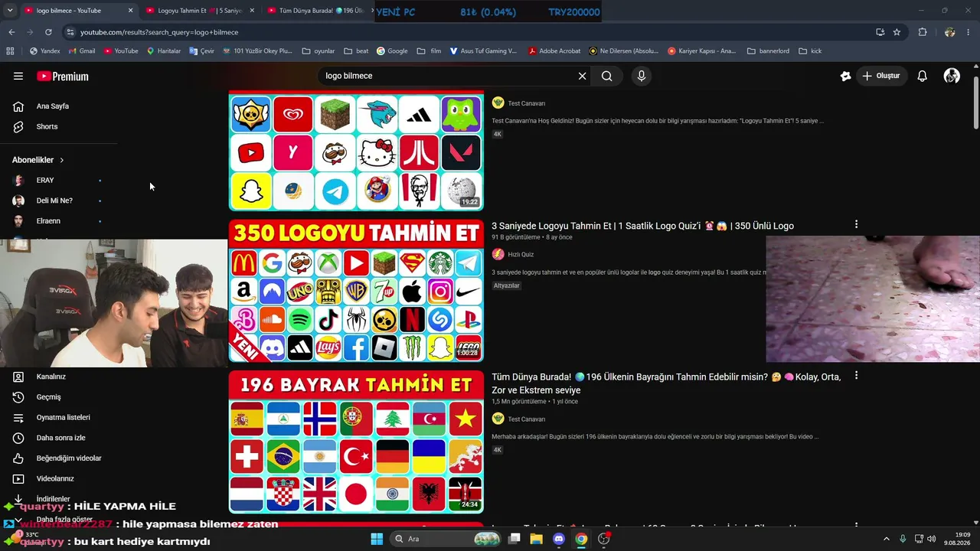Click the taskbar Ara search box
The image size is (980, 551).
[x=446, y=539]
